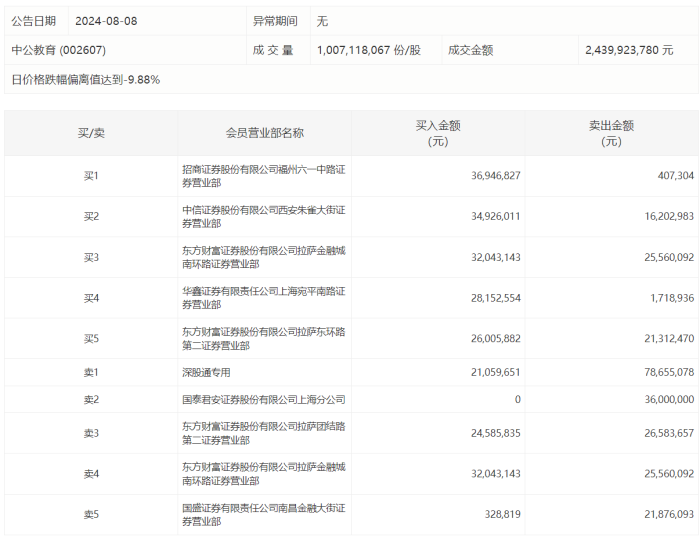Click the 无 value for 异常期间

(x=322, y=21)
